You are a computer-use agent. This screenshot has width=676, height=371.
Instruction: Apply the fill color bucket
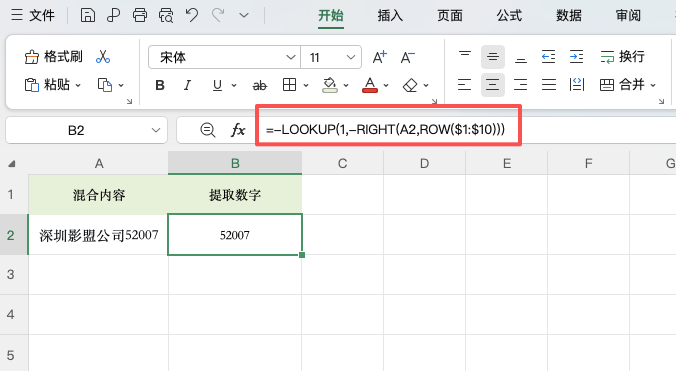click(x=330, y=85)
